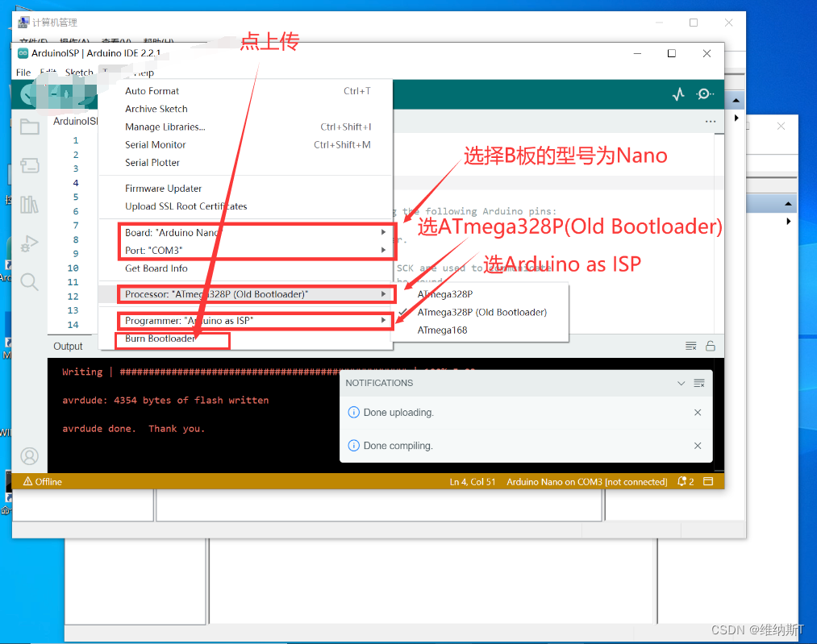
Task: Open the Boards Manager sidebar icon
Action: (30, 165)
